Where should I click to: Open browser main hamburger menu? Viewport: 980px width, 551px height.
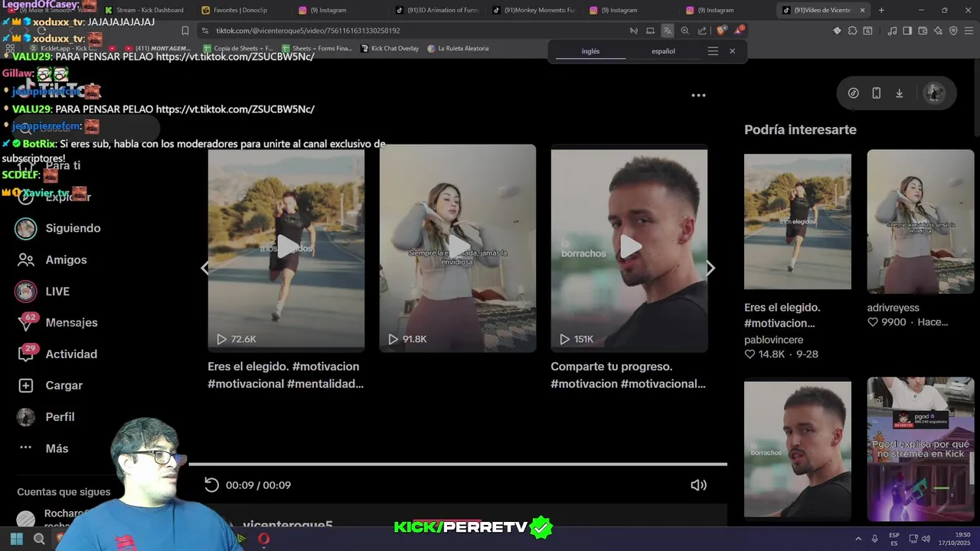[x=969, y=31]
